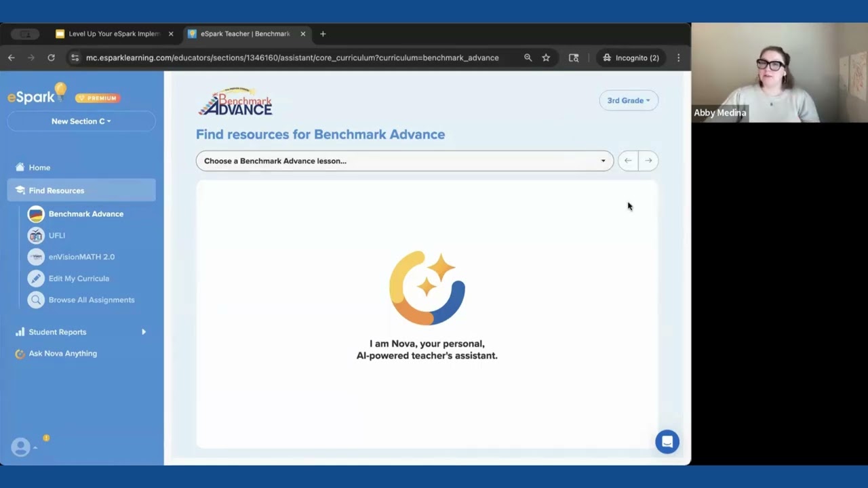Viewport: 868px width, 488px height.
Task: Click the Incognito (2) indicator
Action: (x=631, y=58)
